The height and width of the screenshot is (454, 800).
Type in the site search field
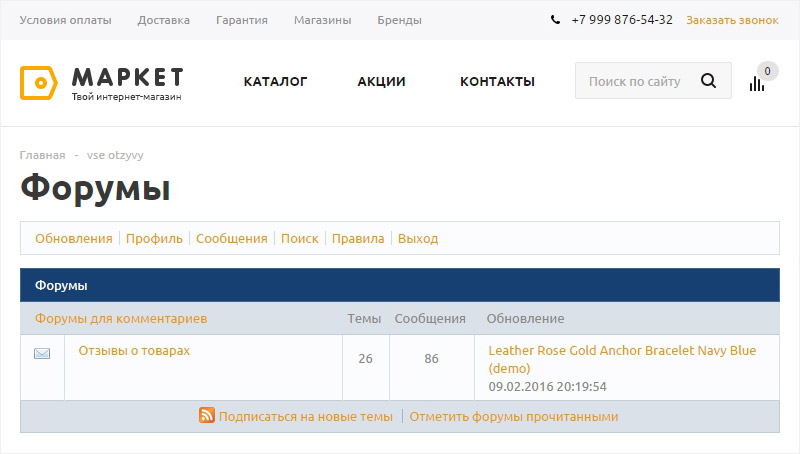point(635,82)
